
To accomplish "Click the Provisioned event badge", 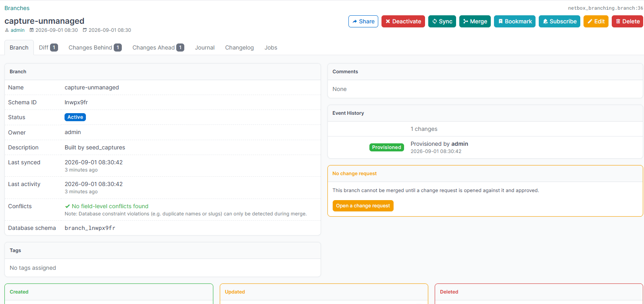I will pyautogui.click(x=387, y=147).
